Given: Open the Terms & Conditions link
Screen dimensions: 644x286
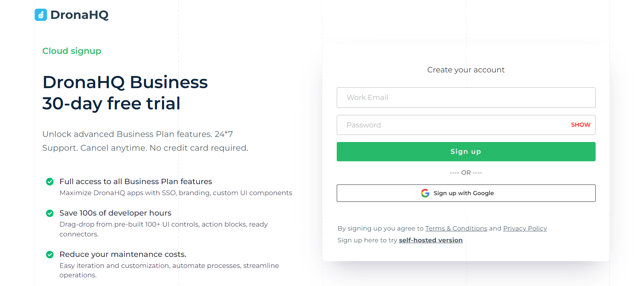Looking at the screenshot, I should point(456,228).
